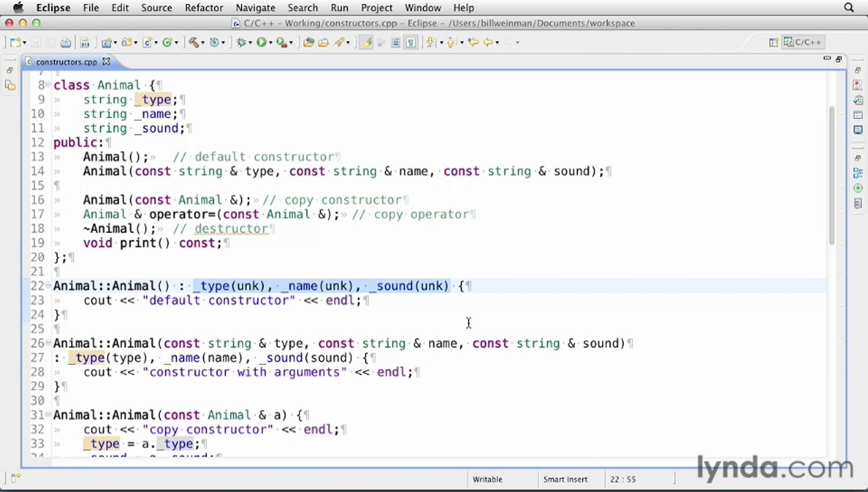Open dropdown beside External Tools icon
The width and height of the screenshot is (868, 492).
click(290, 42)
